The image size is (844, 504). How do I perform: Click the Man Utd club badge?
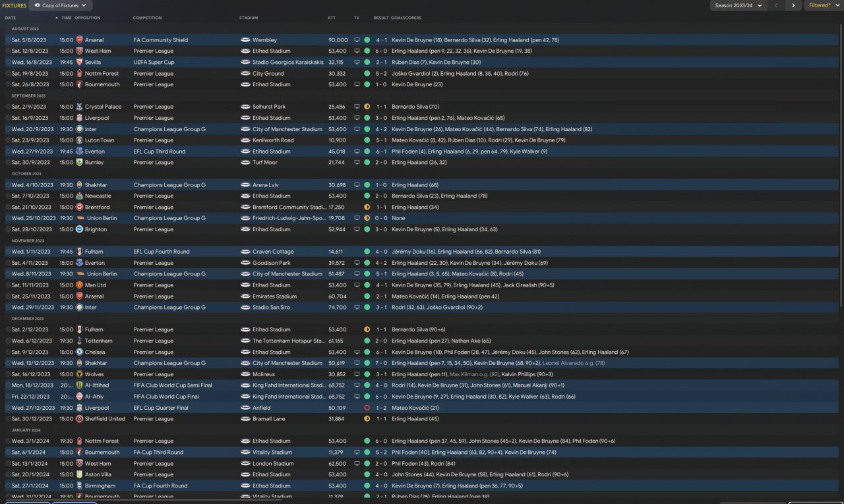tap(79, 285)
